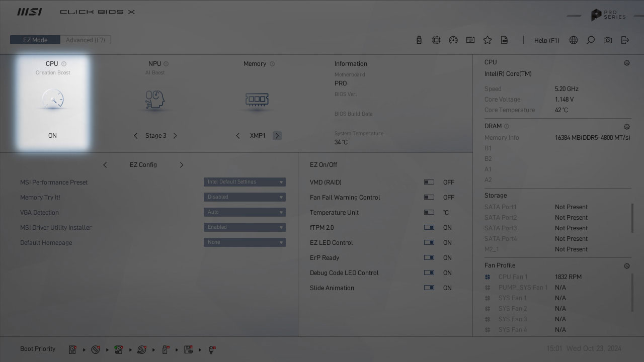
Task: Click the CPU chip icon in toolbar
Action: (436, 40)
